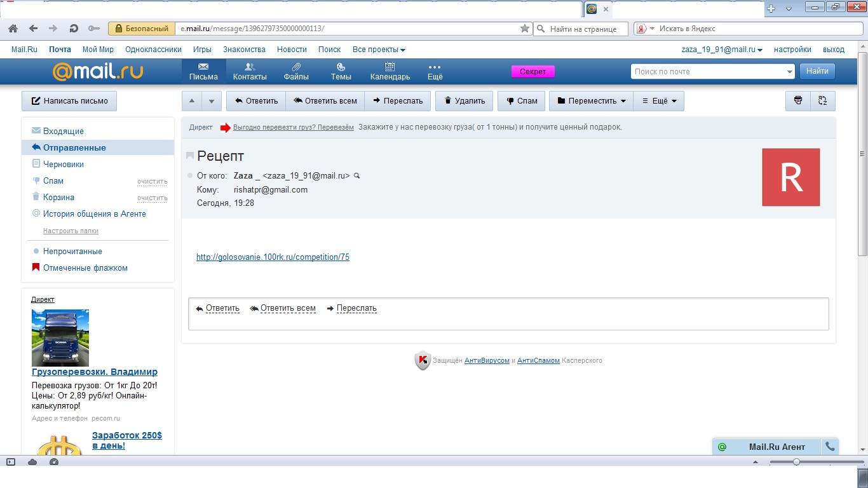Open the tab list dropdown arrow
Image resolution: width=868 pixels, height=488 pixels.
(789, 9)
